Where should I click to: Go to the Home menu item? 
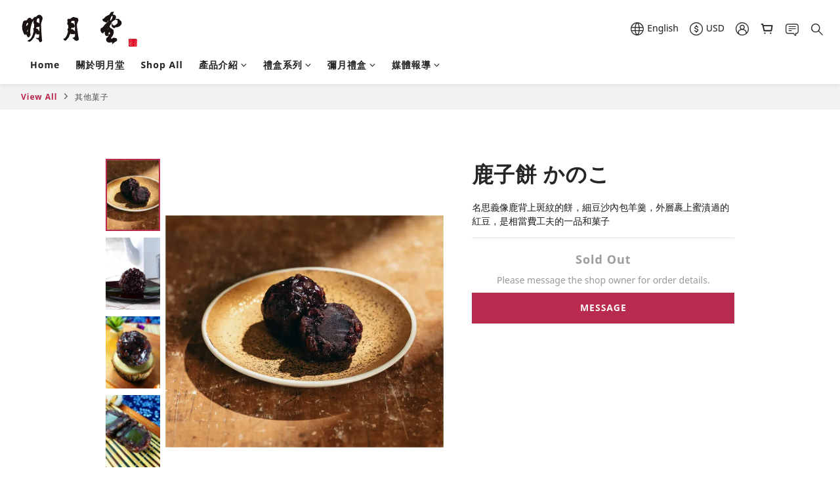(45, 65)
